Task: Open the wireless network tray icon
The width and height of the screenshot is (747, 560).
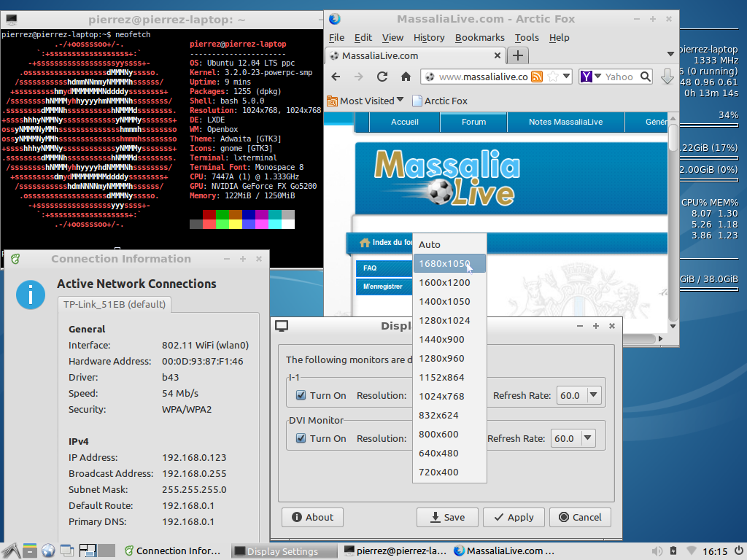Action: pyautogui.click(x=692, y=551)
